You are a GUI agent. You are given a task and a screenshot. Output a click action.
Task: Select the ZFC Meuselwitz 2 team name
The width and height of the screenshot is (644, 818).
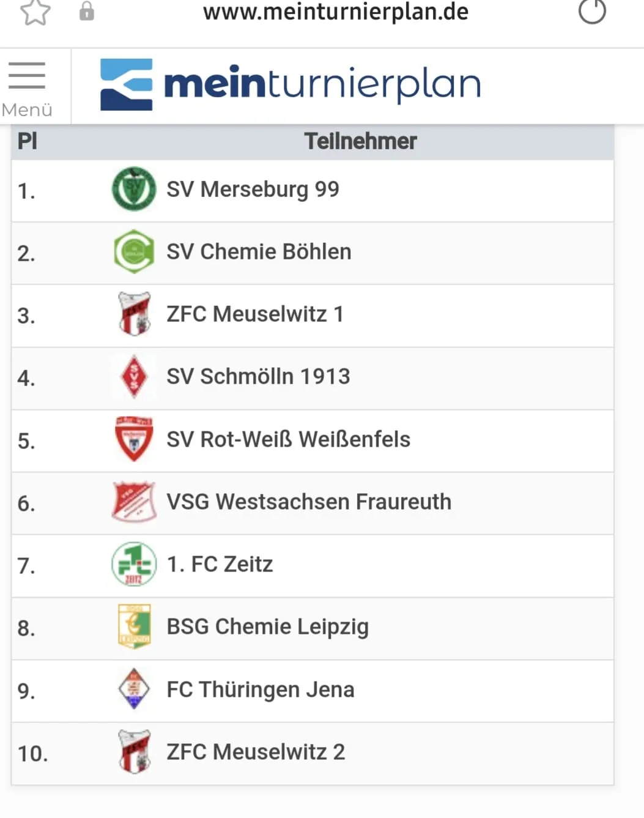[256, 752]
